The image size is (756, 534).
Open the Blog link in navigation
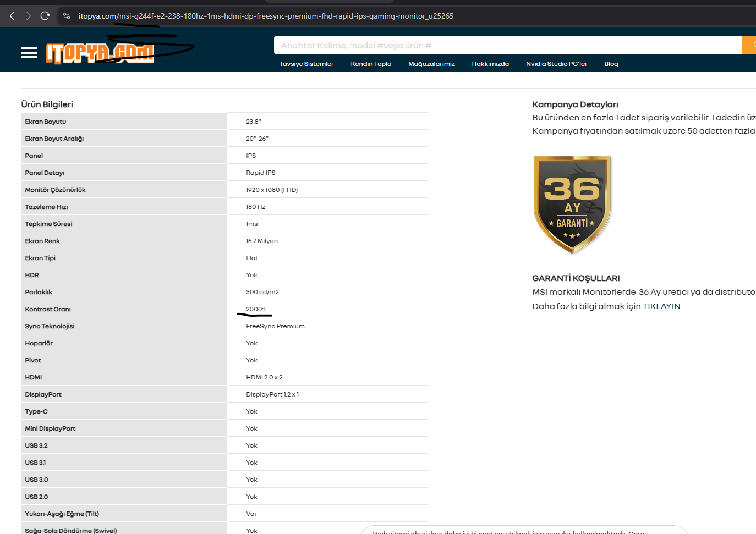(x=611, y=64)
